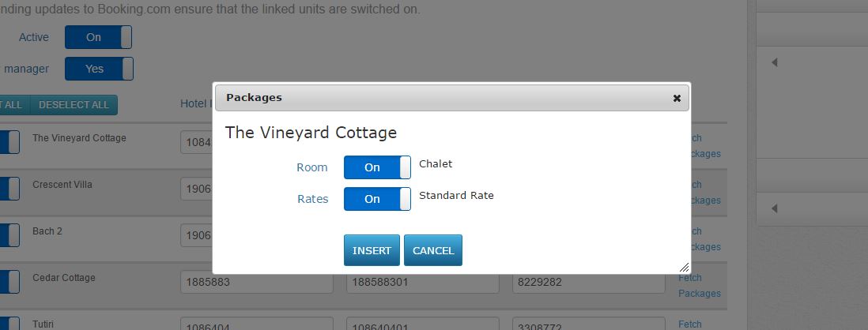Toggle the Crescent Villa unit switch
868x330 pixels.
point(9,189)
